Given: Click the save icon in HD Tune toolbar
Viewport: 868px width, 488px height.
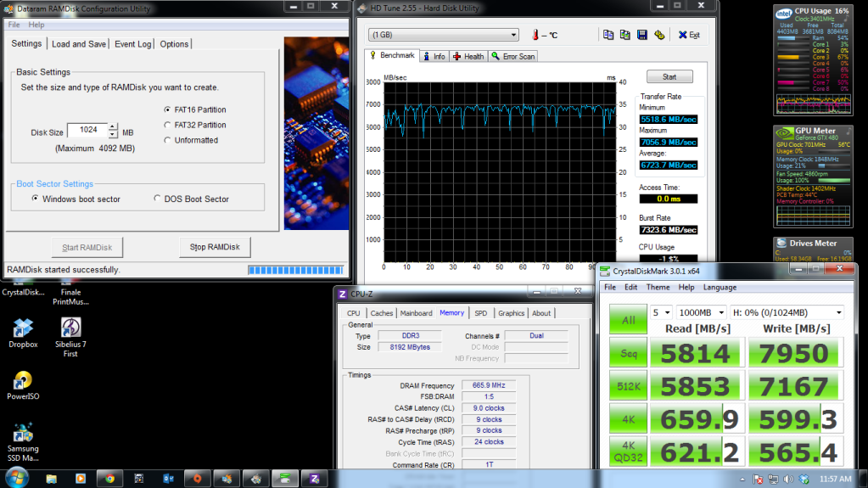Looking at the screenshot, I should pos(641,35).
